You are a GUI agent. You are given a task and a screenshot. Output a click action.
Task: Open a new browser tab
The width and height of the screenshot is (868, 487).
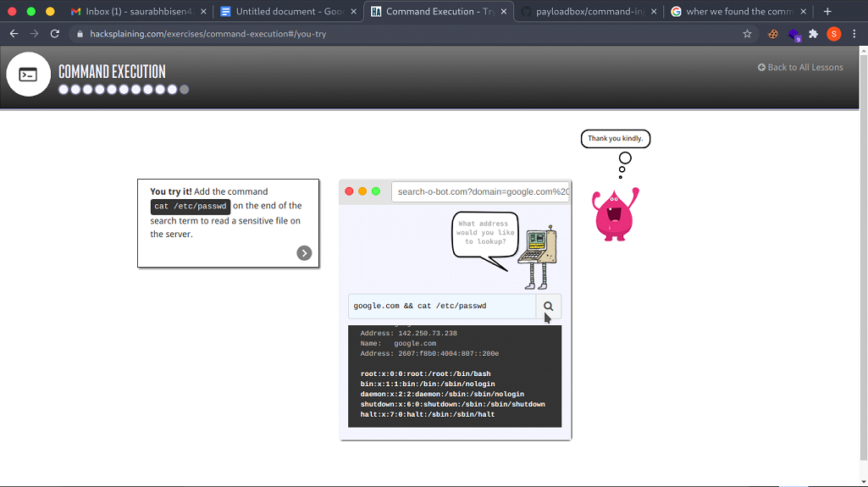tap(827, 11)
